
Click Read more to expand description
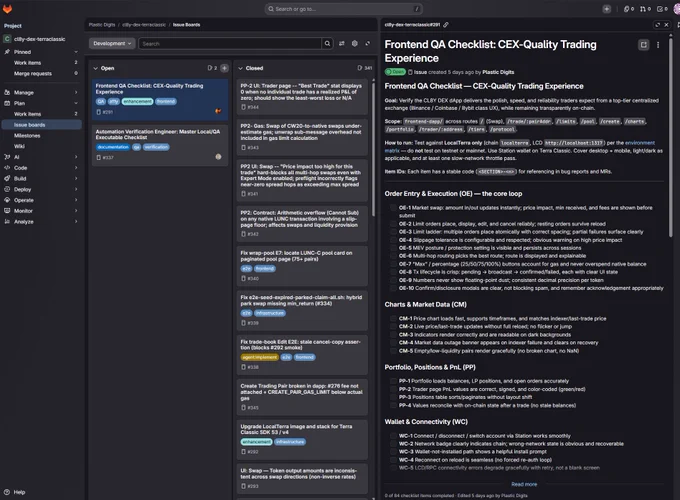(524, 484)
